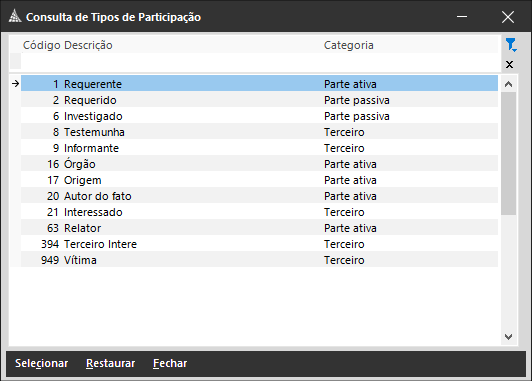The height and width of the screenshot is (381, 532).
Task: Click code 394 cell
Action: [50, 244]
